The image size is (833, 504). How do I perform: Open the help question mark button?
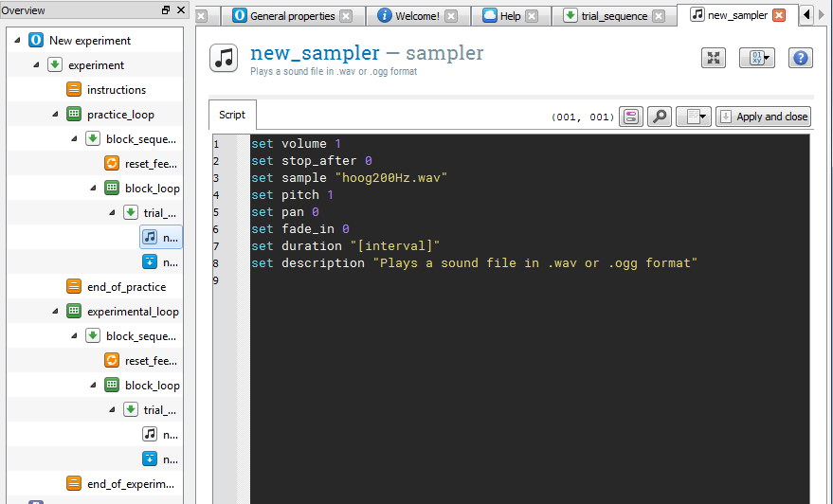(x=801, y=58)
